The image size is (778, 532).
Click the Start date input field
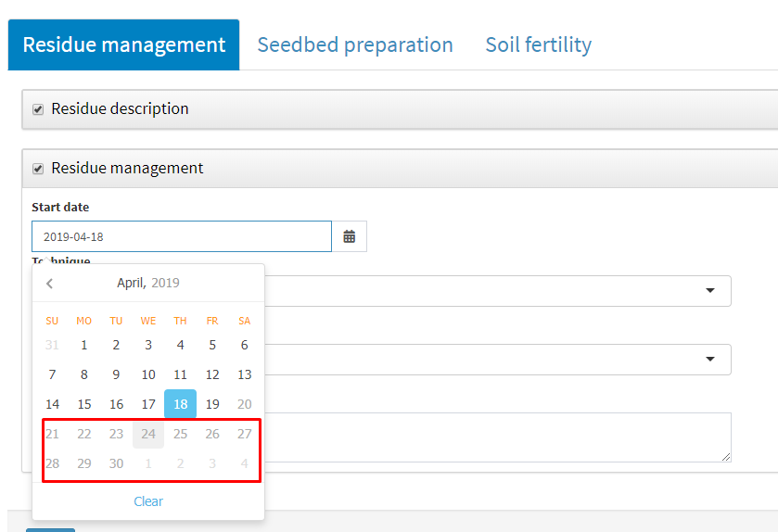click(182, 236)
